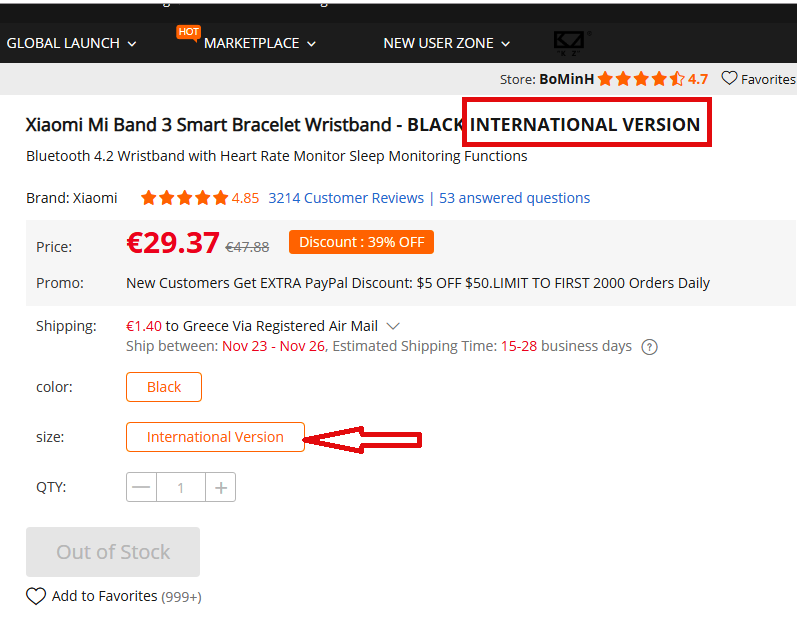Click the BoMinH store rating stars
Image resolution: width=797 pixels, height=623 pixels.
click(x=649, y=79)
